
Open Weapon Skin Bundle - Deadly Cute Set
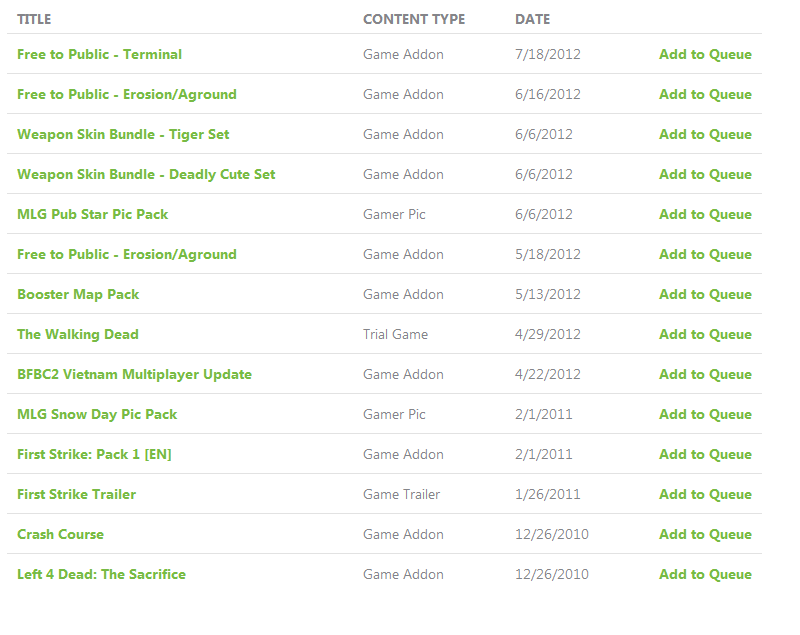pyautogui.click(x=146, y=174)
